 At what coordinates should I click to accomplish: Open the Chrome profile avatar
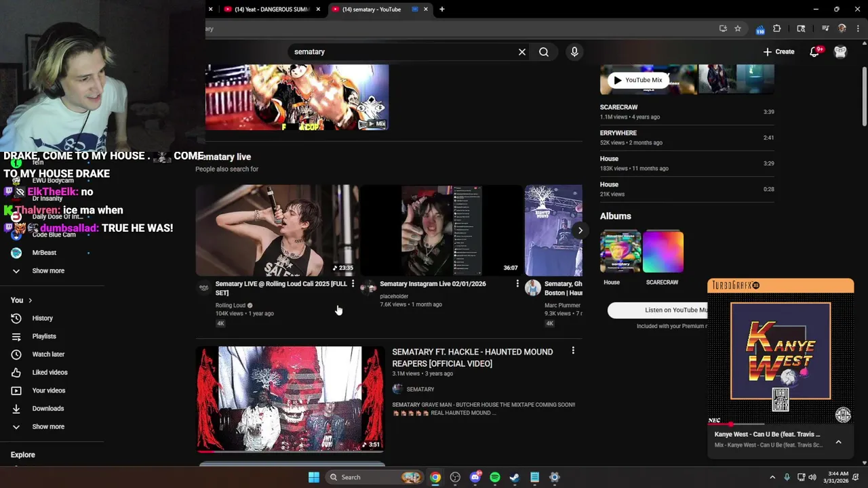[x=842, y=28]
